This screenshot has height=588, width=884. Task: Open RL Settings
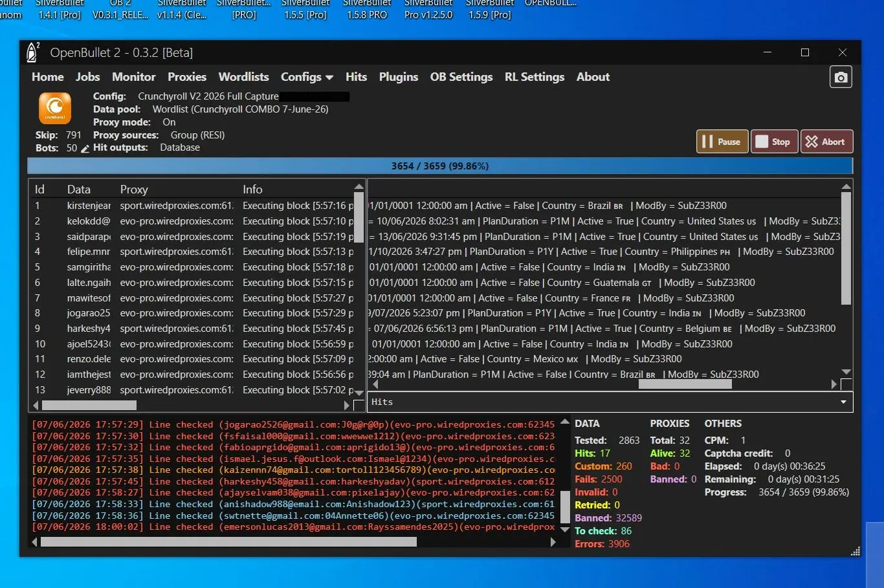535,77
